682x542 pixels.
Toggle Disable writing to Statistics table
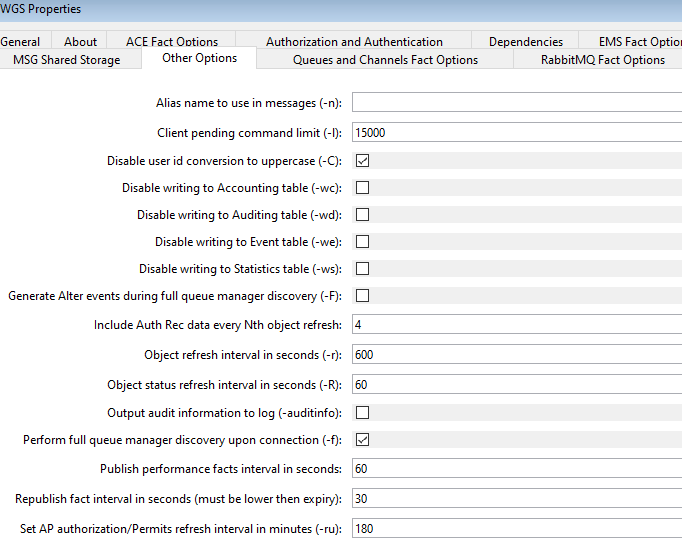click(x=362, y=268)
